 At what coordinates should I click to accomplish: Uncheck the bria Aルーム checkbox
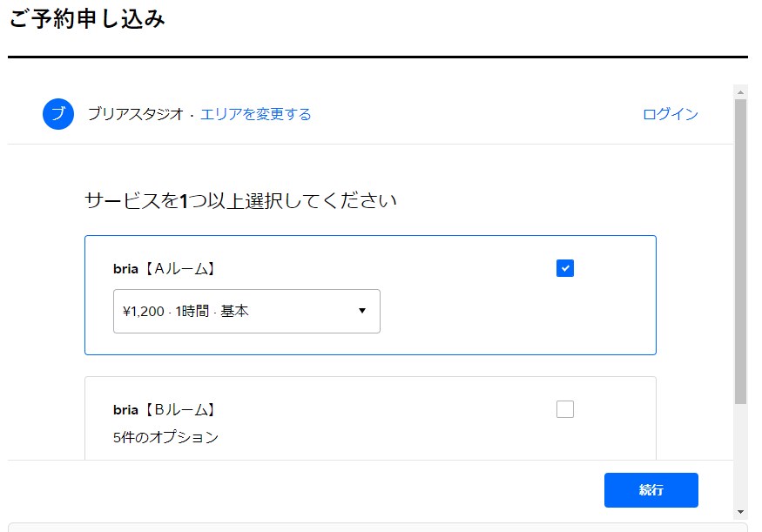click(564, 268)
